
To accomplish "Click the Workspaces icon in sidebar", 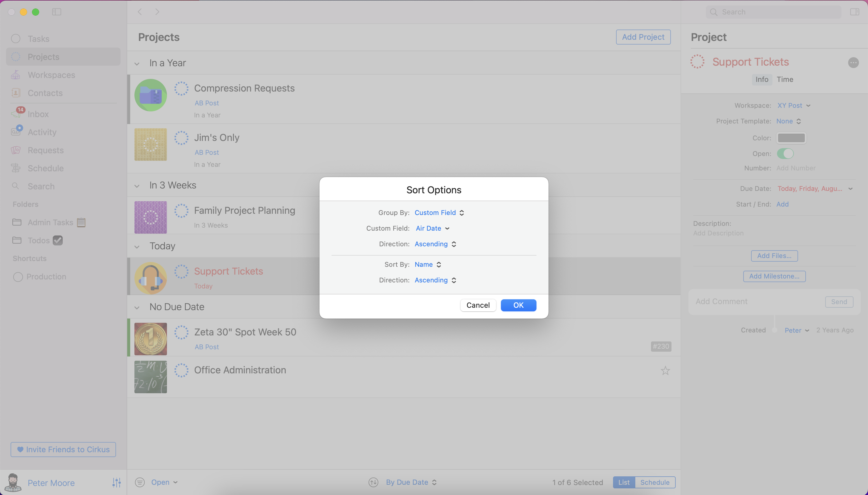I will (16, 75).
